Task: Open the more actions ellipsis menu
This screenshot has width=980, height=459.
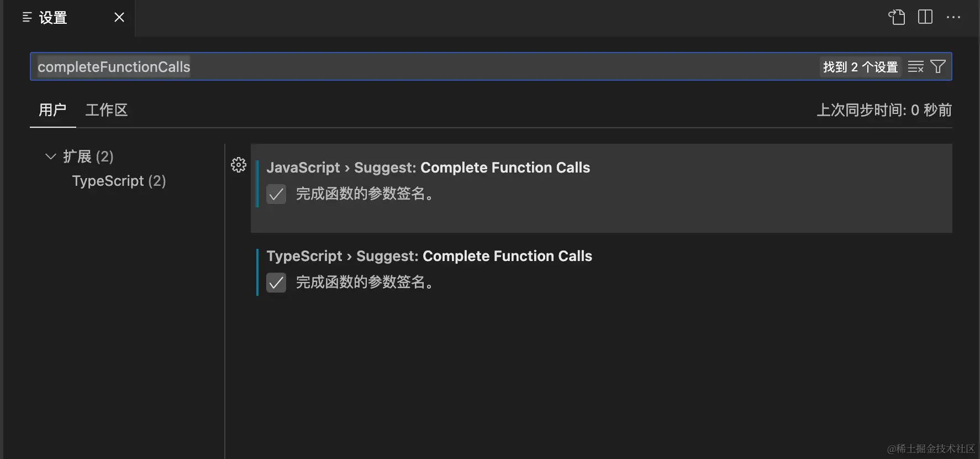Action: (953, 17)
